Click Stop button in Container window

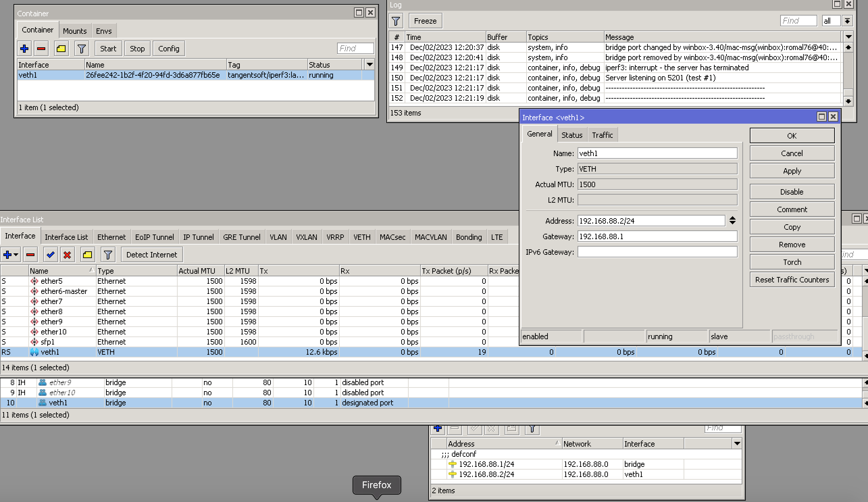(137, 49)
